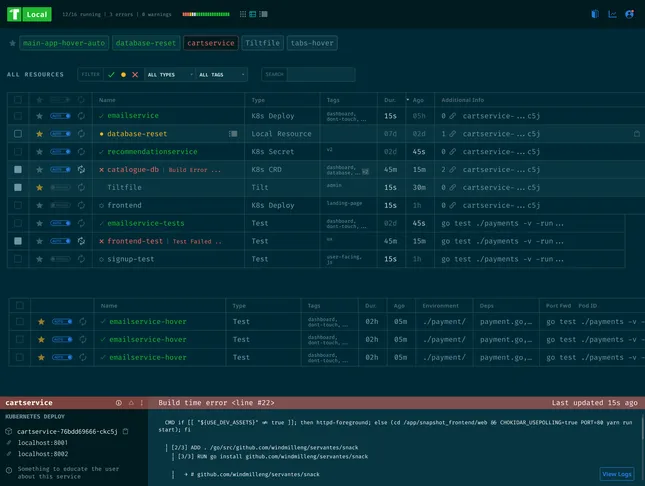Trigger update for recommendationservice
Image resolution: width=645 pixels, height=486 pixels.
click(x=81, y=152)
